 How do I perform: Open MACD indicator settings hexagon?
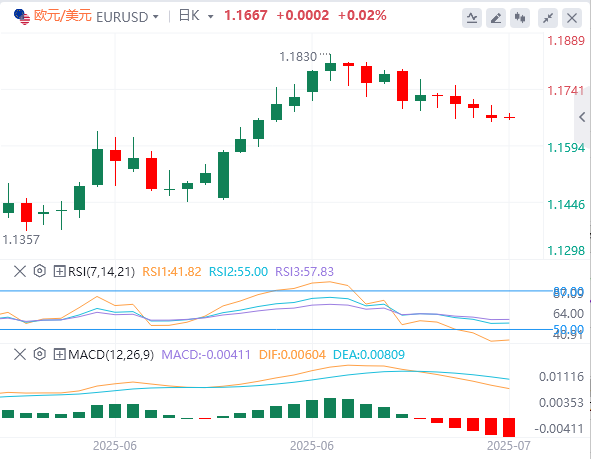point(40,354)
